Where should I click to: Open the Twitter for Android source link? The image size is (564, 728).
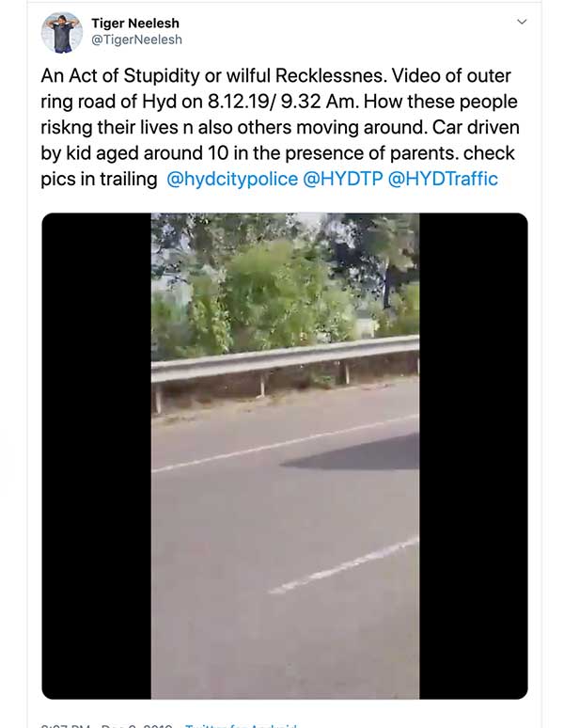pos(242,724)
